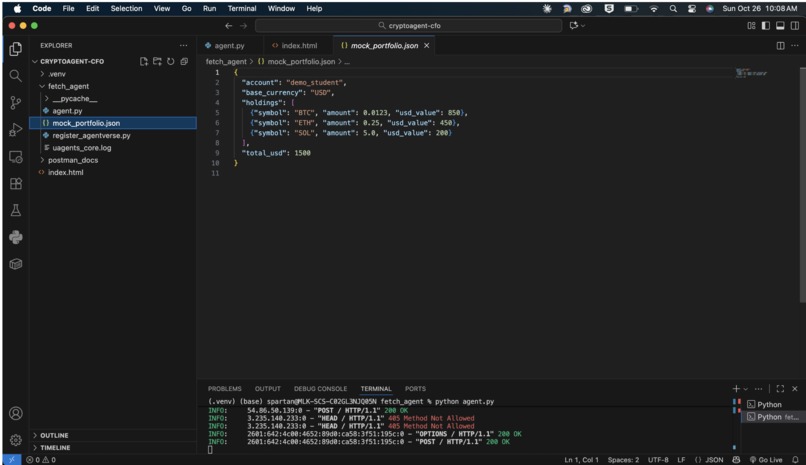Change UTF-8 file encoding
Image resolution: width=806 pixels, height=465 pixels.
click(x=658, y=460)
